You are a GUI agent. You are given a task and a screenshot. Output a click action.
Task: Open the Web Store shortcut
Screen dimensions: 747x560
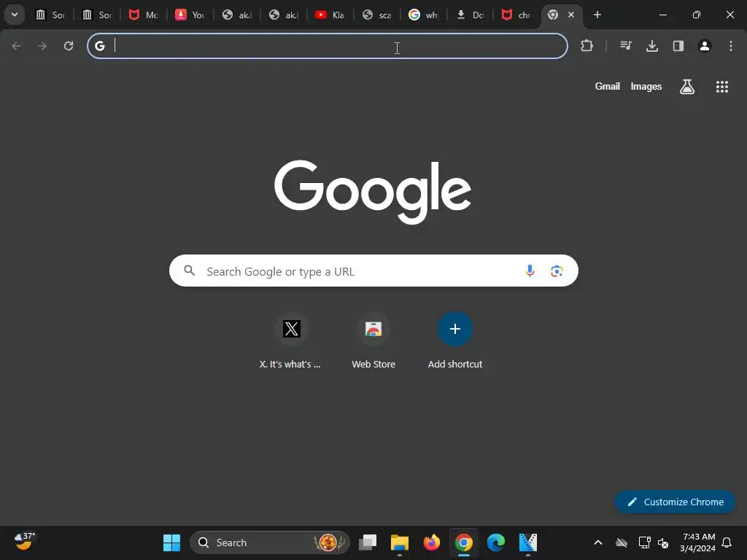pos(373,339)
